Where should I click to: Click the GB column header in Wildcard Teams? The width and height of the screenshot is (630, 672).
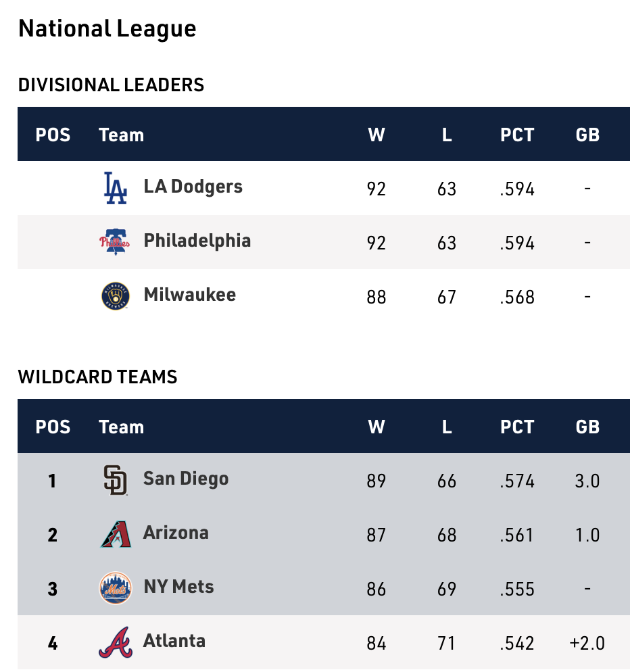click(x=587, y=427)
